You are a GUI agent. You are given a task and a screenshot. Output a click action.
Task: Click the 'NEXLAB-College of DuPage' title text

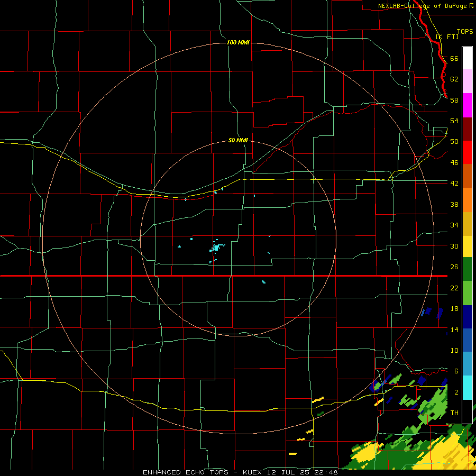pyautogui.click(x=423, y=6)
